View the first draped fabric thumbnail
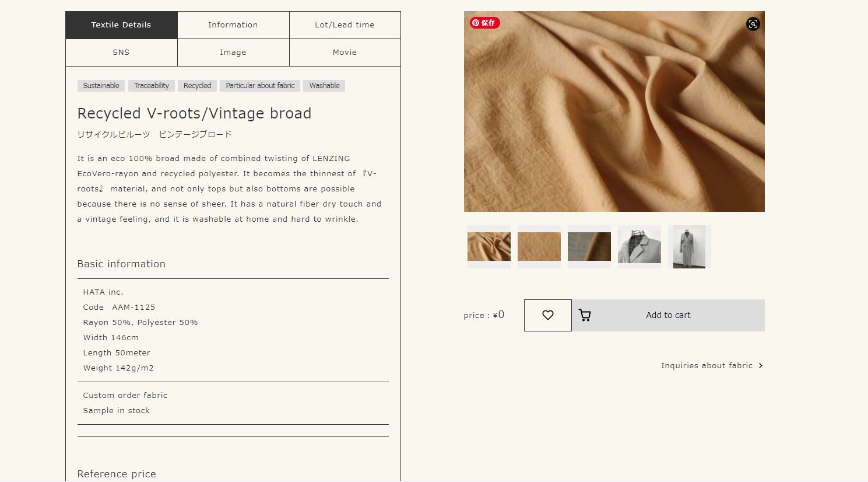The width and height of the screenshot is (868, 482). tap(489, 247)
